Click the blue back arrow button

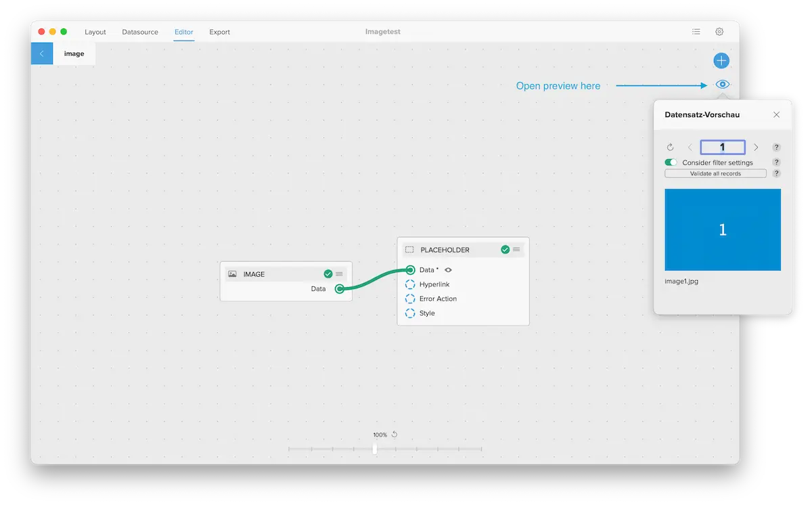click(x=42, y=53)
